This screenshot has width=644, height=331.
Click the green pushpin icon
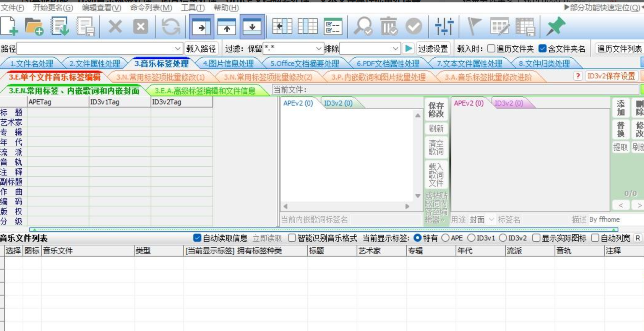pos(556,26)
